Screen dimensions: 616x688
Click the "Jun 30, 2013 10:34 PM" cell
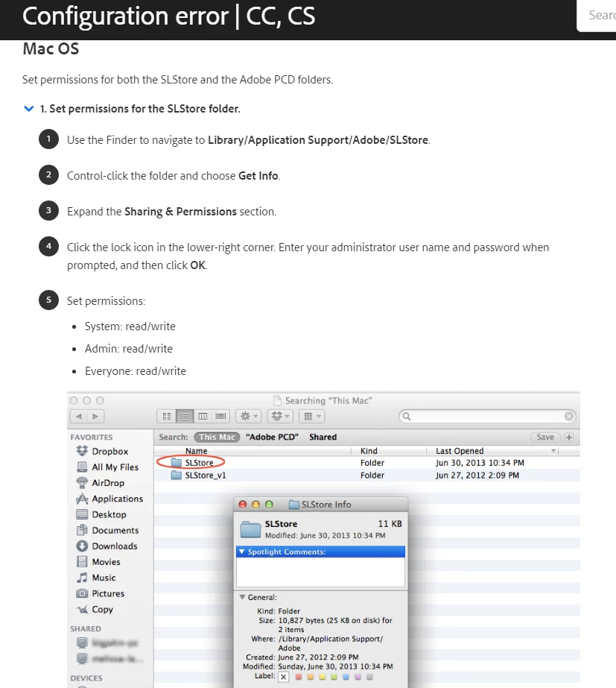[x=480, y=463]
